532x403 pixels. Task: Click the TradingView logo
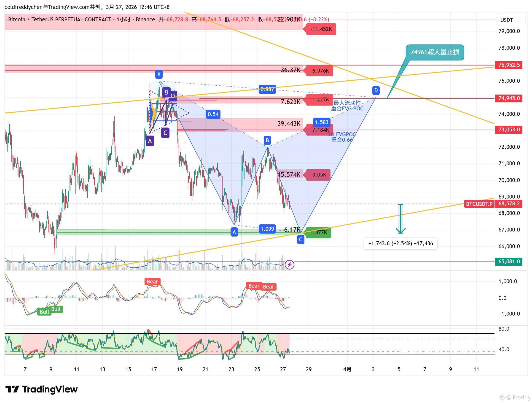click(42, 389)
